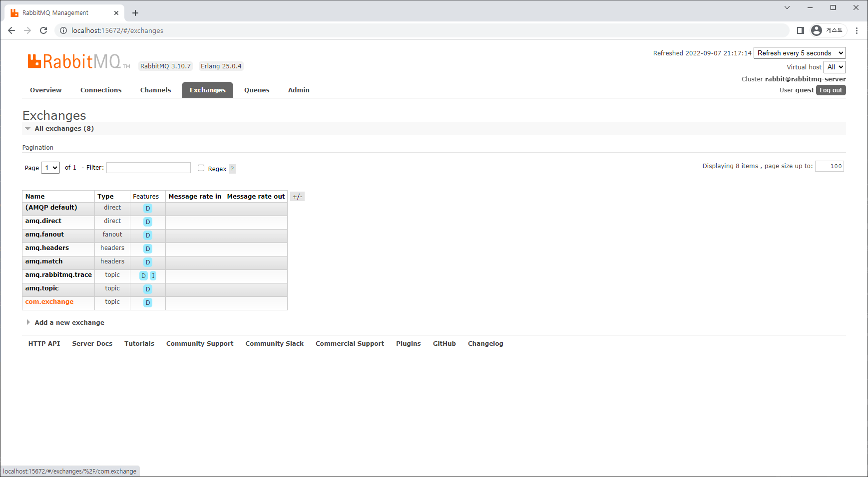Click the RabbitMQ logo
This screenshot has height=477, width=868.
(x=75, y=61)
